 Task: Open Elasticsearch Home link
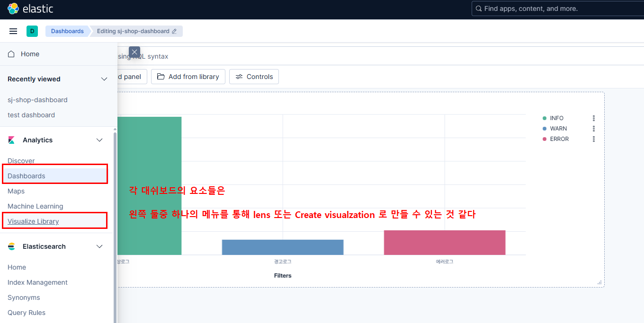(17, 267)
